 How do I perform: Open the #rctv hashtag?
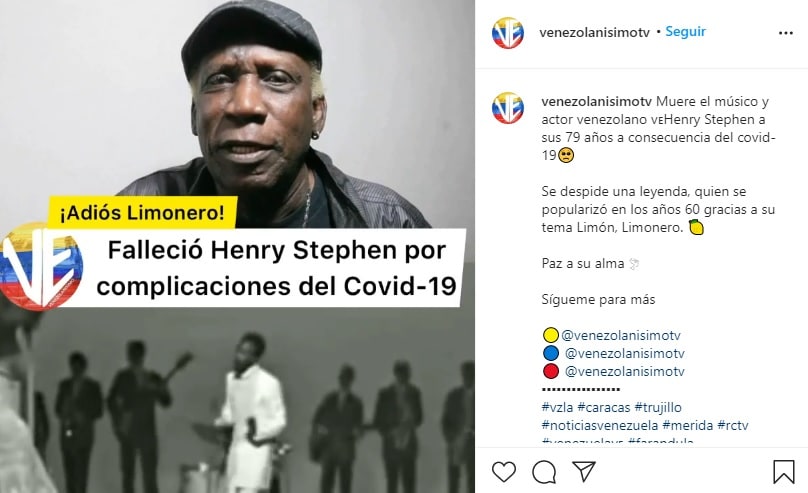point(733,426)
